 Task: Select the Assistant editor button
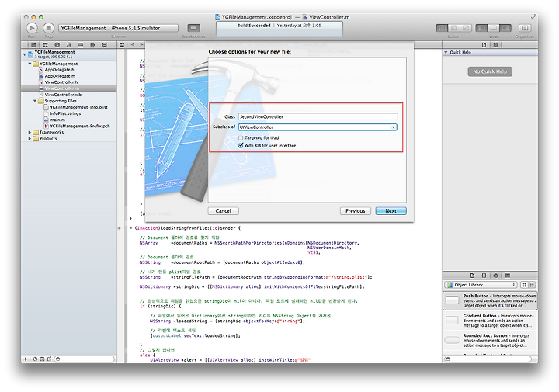(454, 28)
